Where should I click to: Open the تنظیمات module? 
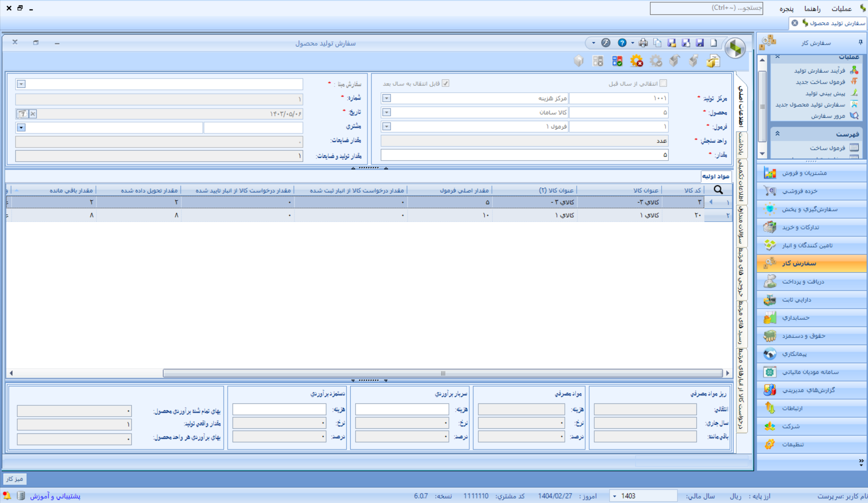coord(812,444)
